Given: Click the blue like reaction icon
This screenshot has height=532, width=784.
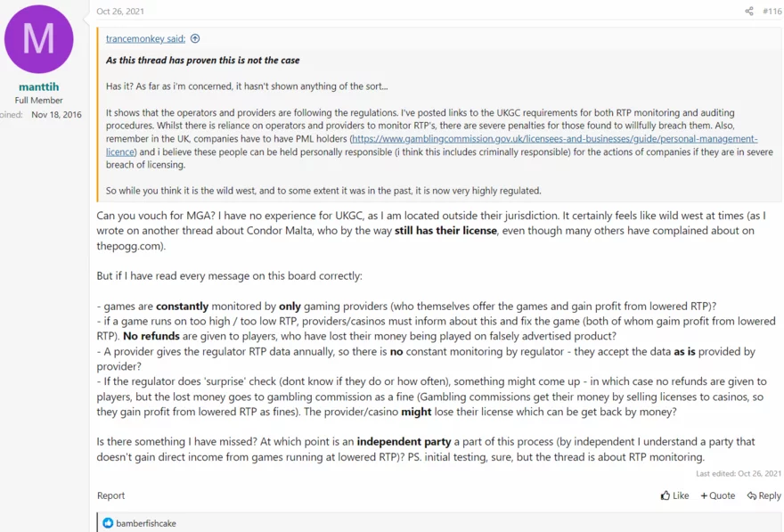Looking at the screenshot, I should click(x=108, y=523).
